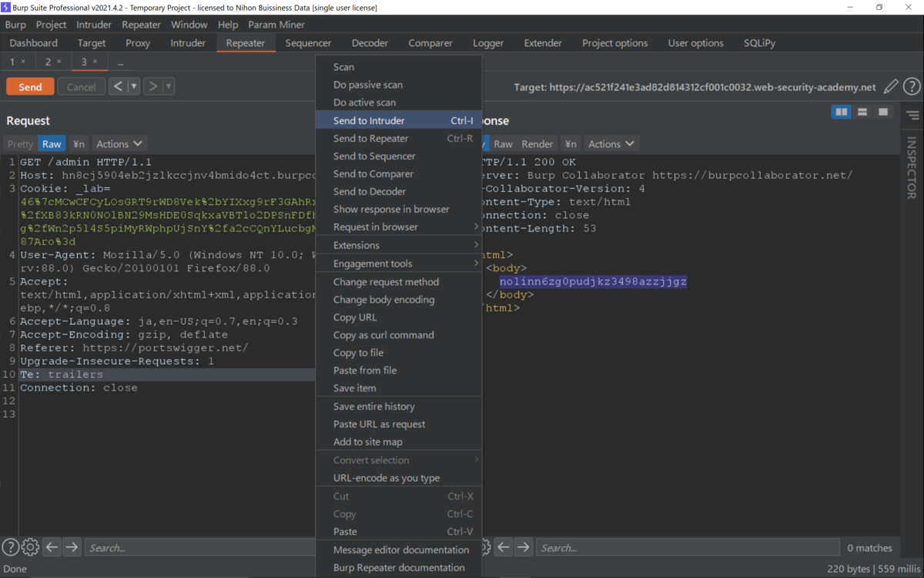This screenshot has width=924, height=578.
Task: Select Send to Comparer menu entry
Action: coord(399,173)
